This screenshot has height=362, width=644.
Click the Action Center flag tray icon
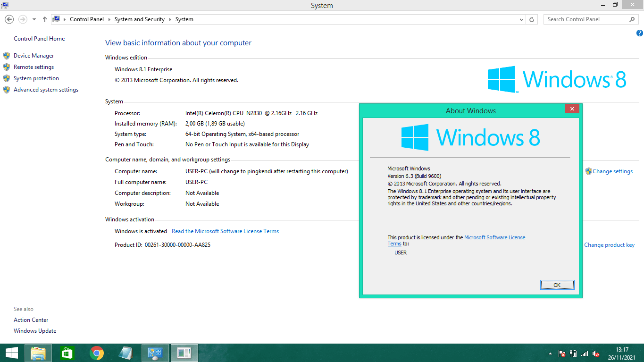tap(562, 353)
